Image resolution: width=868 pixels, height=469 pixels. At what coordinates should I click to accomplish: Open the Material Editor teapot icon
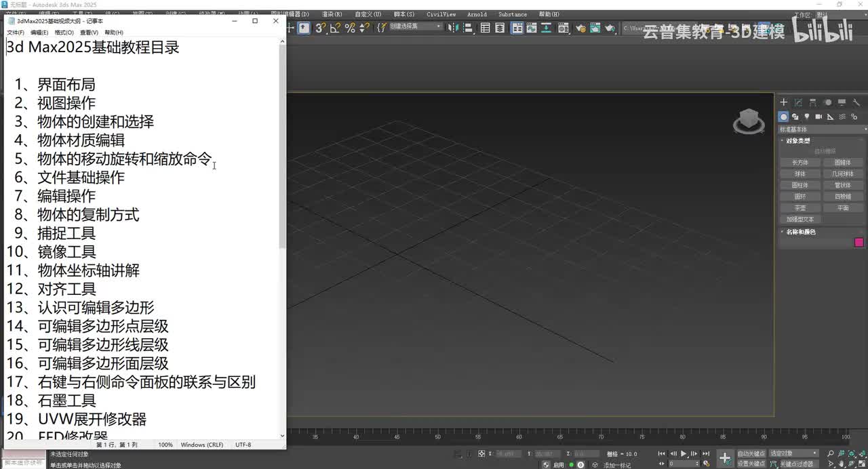(563, 28)
